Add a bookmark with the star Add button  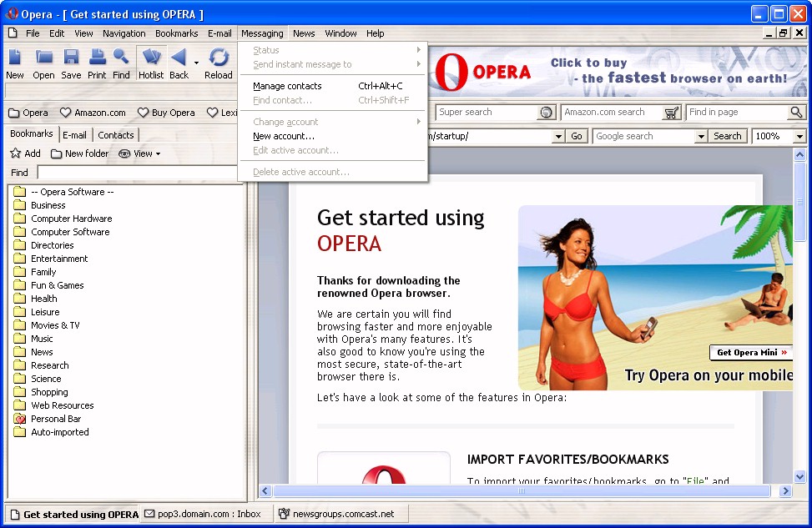25,153
